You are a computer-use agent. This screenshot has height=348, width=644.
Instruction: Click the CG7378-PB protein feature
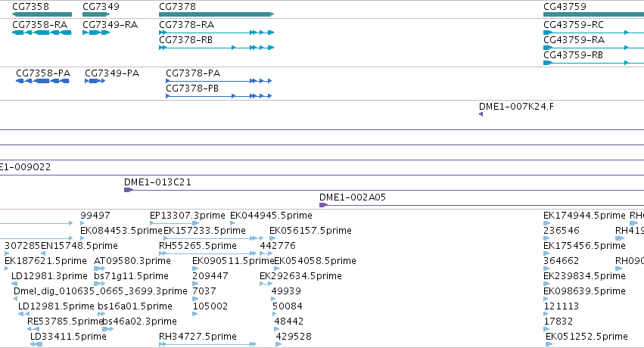[x=219, y=96]
